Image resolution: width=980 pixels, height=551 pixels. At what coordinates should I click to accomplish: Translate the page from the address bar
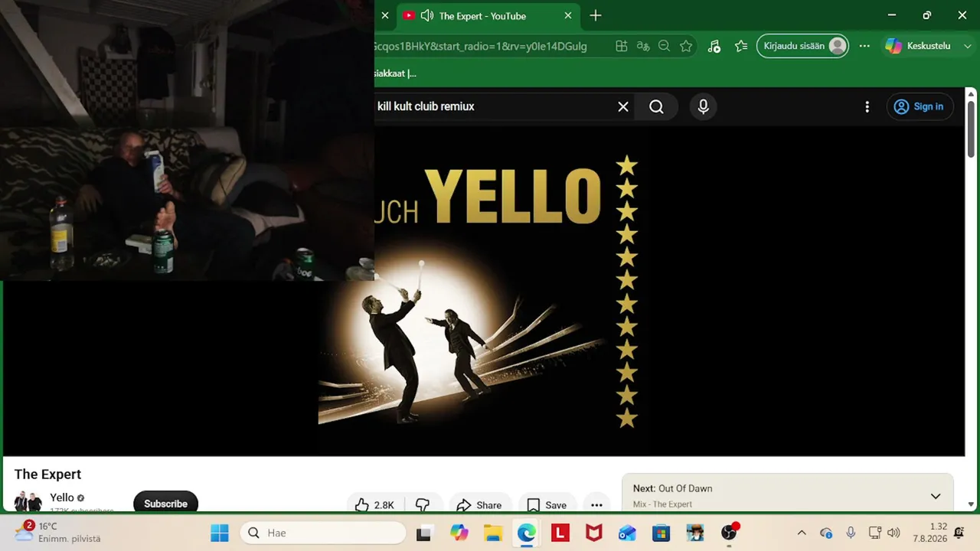coord(643,46)
